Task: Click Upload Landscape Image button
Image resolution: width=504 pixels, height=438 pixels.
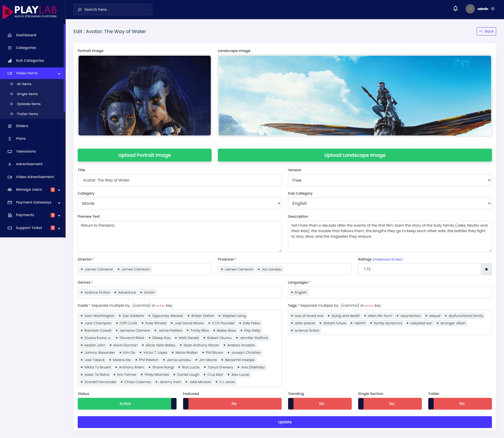Action: coord(355,155)
